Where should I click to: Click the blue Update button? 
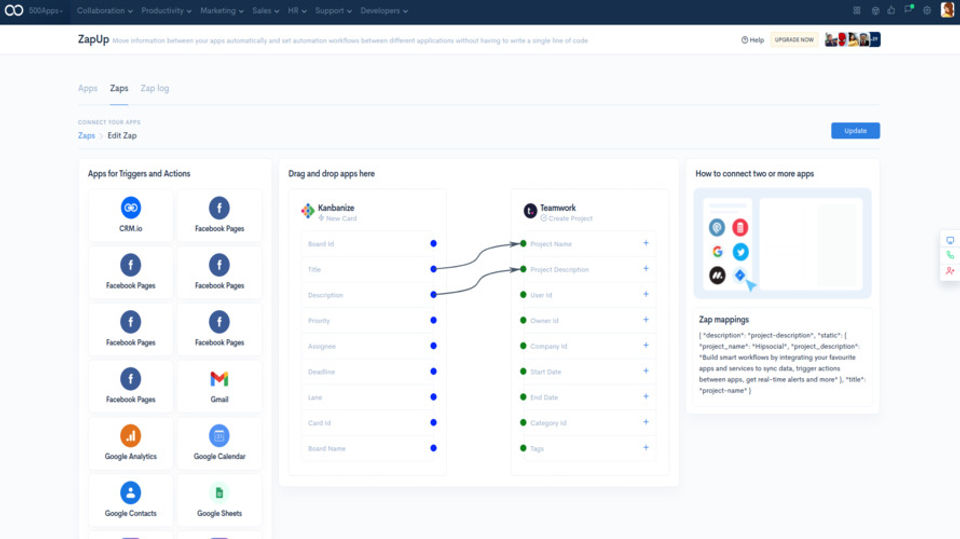click(855, 130)
